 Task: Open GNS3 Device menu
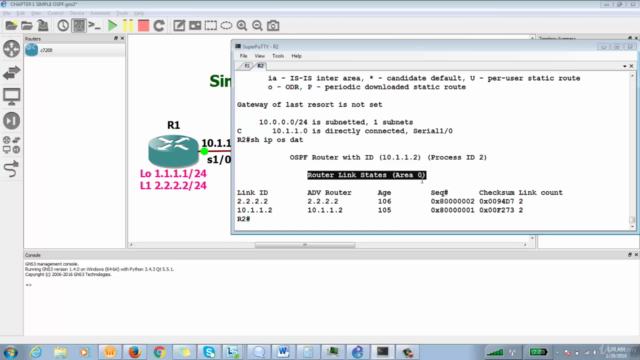pyautogui.click(x=77, y=13)
